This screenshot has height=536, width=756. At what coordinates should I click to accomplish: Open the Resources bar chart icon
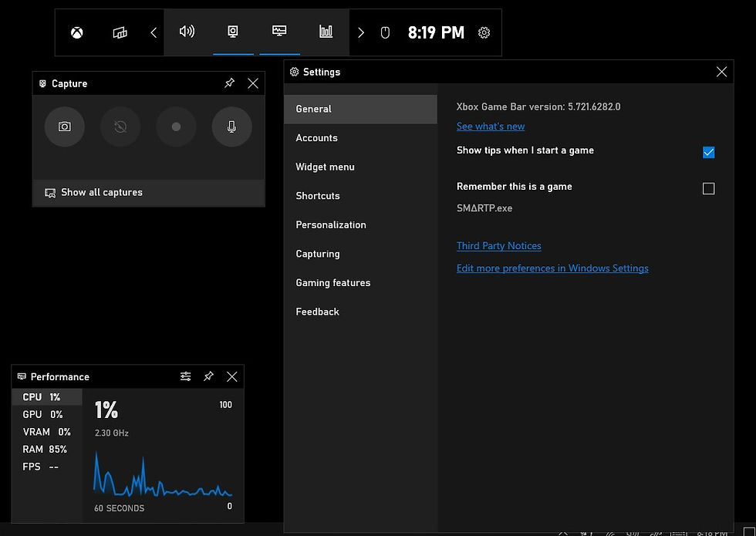(x=326, y=32)
